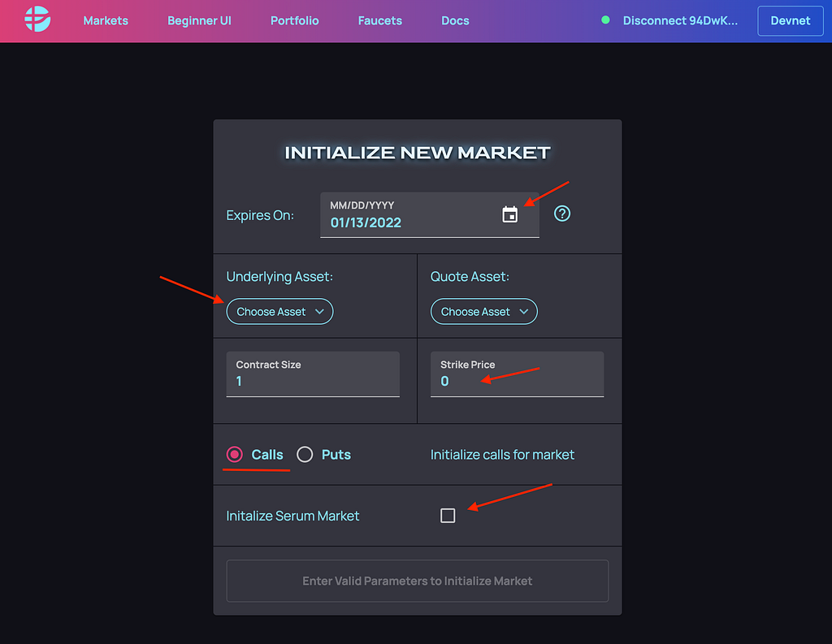Screen dimensions: 832x644
Task: Click the Disconnect wallet button
Action: click(x=680, y=20)
